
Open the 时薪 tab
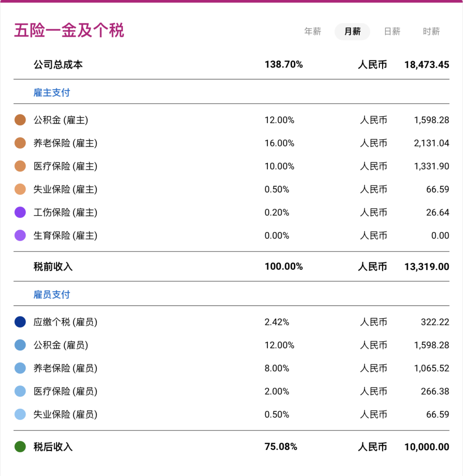click(x=431, y=32)
